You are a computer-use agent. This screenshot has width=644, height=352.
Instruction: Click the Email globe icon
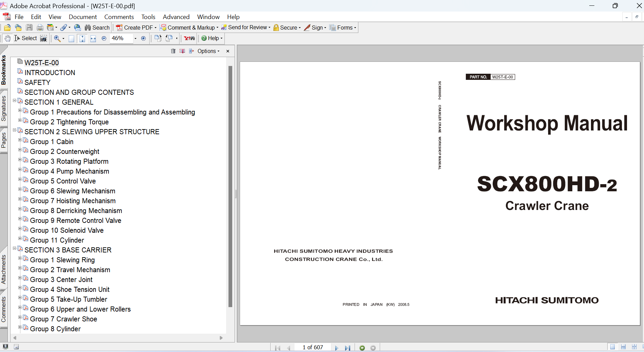tap(78, 28)
